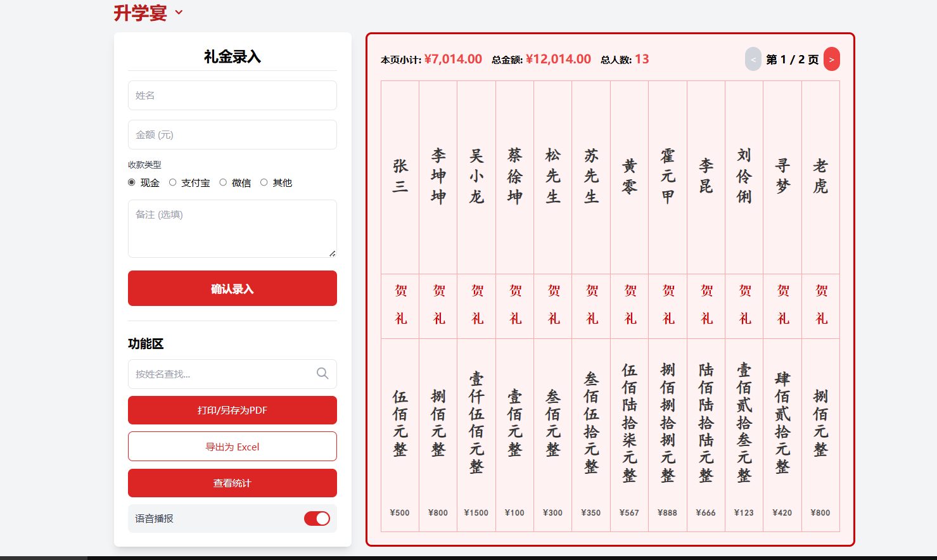
Task: Pick 其他 payment type
Action: [264, 182]
